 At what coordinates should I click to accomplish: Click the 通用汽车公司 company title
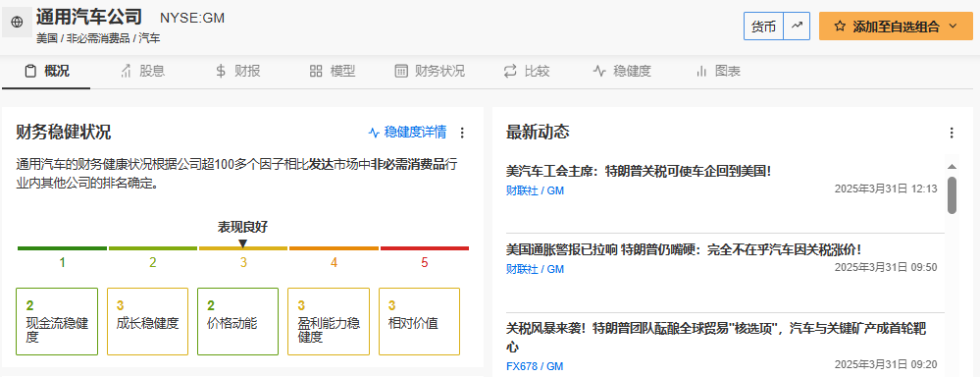88,17
